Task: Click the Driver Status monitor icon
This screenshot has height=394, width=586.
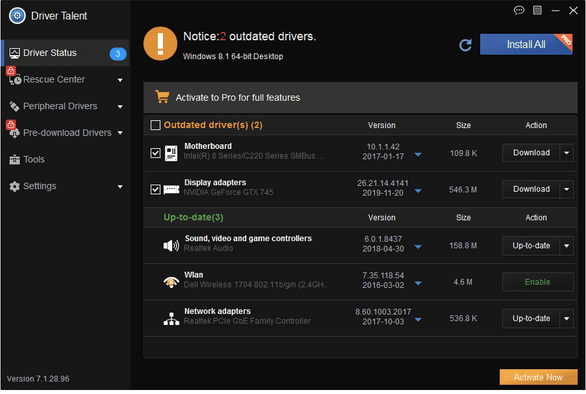Action: click(15, 53)
